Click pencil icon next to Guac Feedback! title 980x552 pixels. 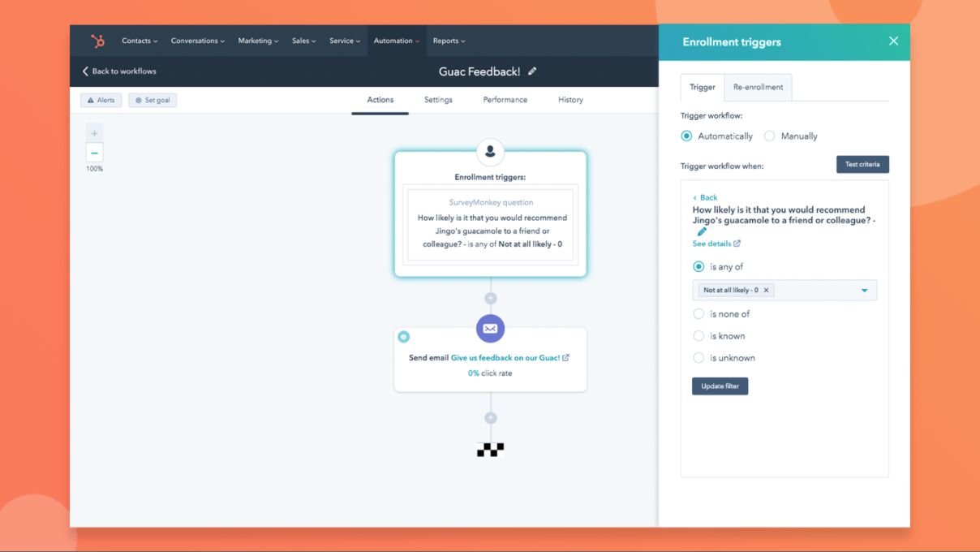(532, 71)
